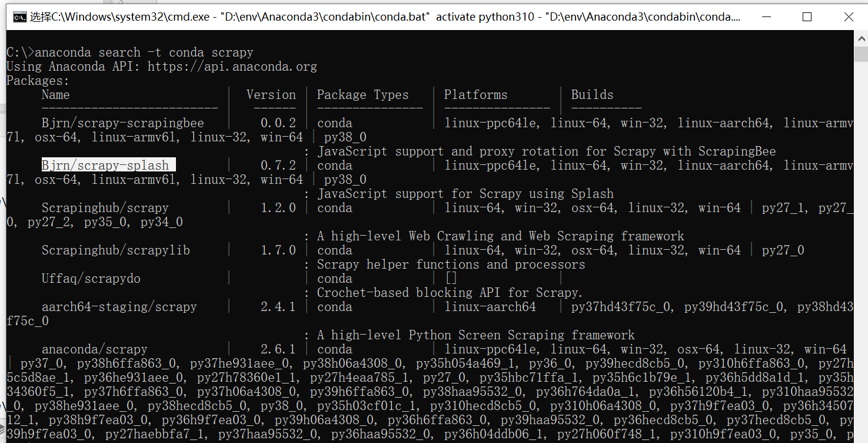
Task: Click the Version column header
Action: (x=271, y=95)
